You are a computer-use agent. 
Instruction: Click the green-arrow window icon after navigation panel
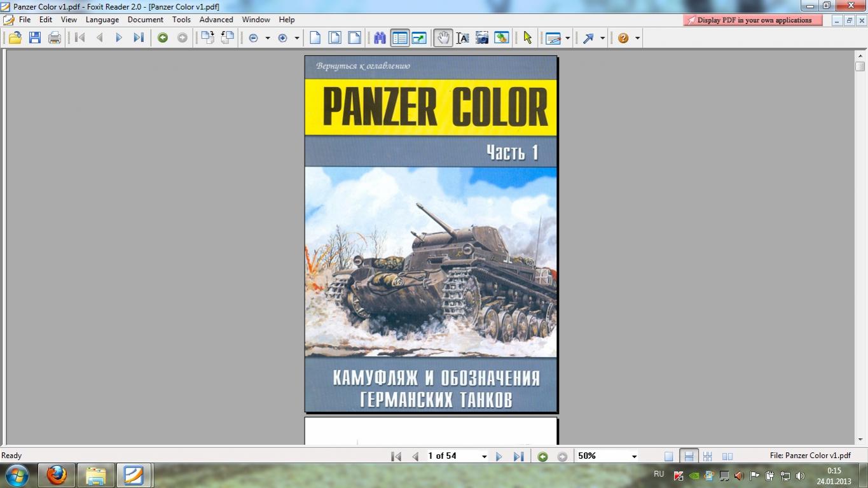[x=419, y=38]
